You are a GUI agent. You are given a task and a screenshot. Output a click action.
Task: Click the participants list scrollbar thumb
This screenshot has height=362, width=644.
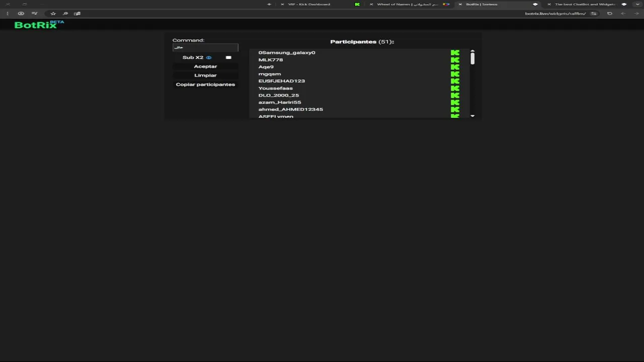(x=472, y=58)
